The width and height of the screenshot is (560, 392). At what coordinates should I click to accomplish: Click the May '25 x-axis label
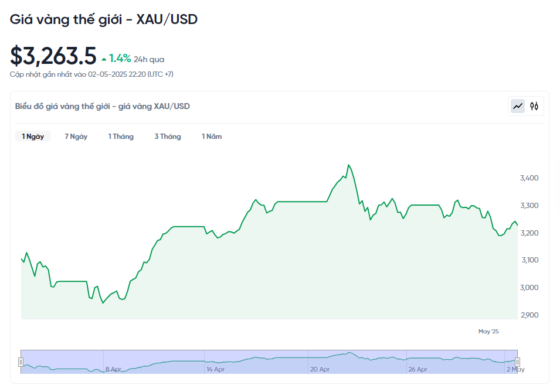(488, 331)
